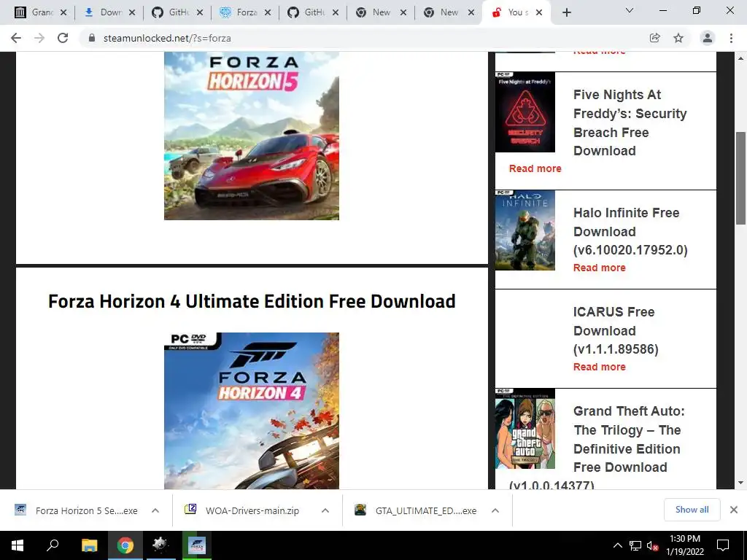
Task: Expand options for Forza Horizon 5 download
Action: pyautogui.click(x=155, y=510)
